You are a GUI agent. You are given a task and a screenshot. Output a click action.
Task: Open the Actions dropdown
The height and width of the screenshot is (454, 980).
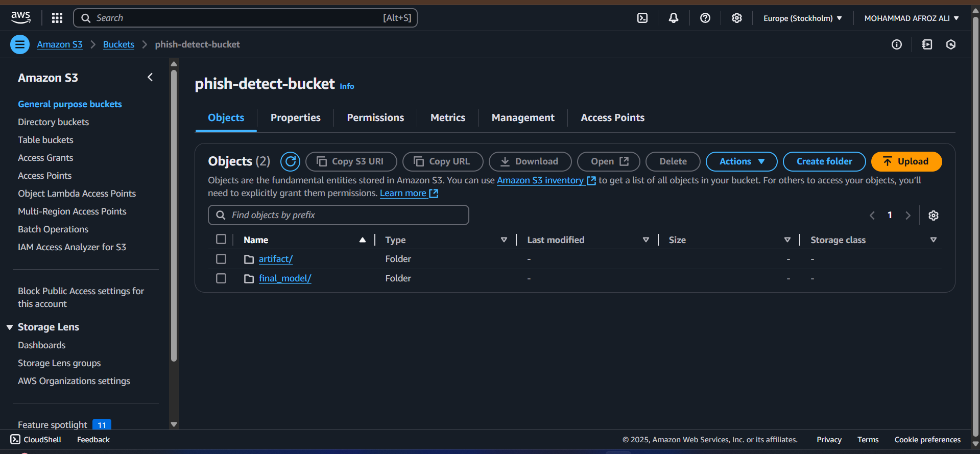coord(741,161)
